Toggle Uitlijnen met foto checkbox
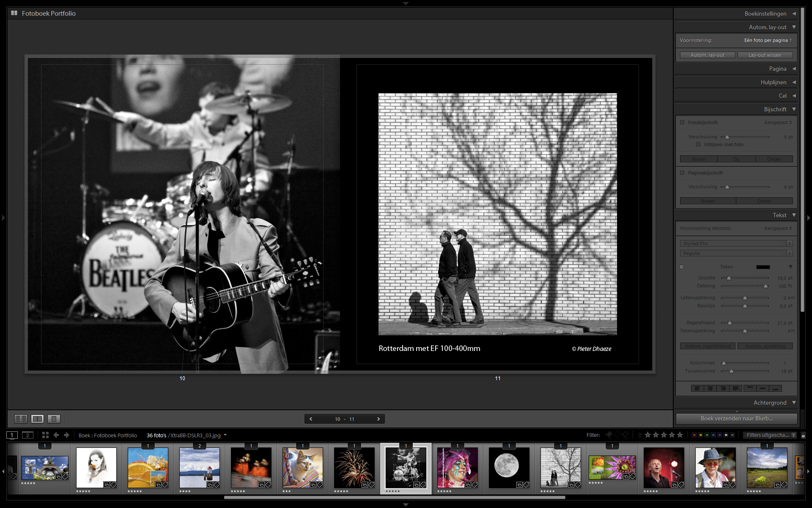 coord(698,144)
